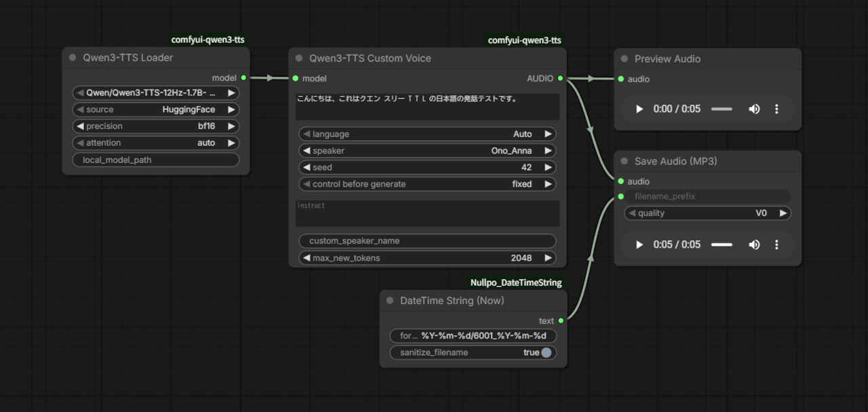Click comfyui-qwen3-tts badge above Loader
The width and height of the screenshot is (868, 412).
coord(208,40)
